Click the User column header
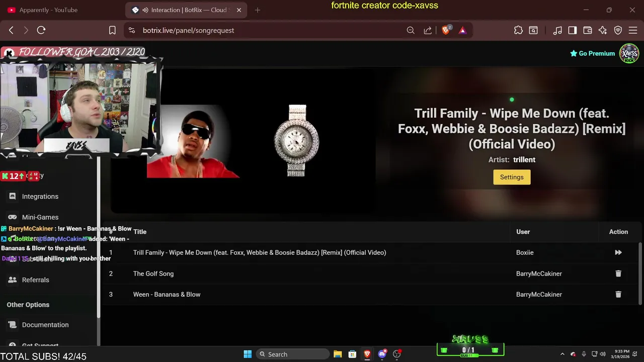This screenshot has height=362, width=644. click(x=523, y=232)
